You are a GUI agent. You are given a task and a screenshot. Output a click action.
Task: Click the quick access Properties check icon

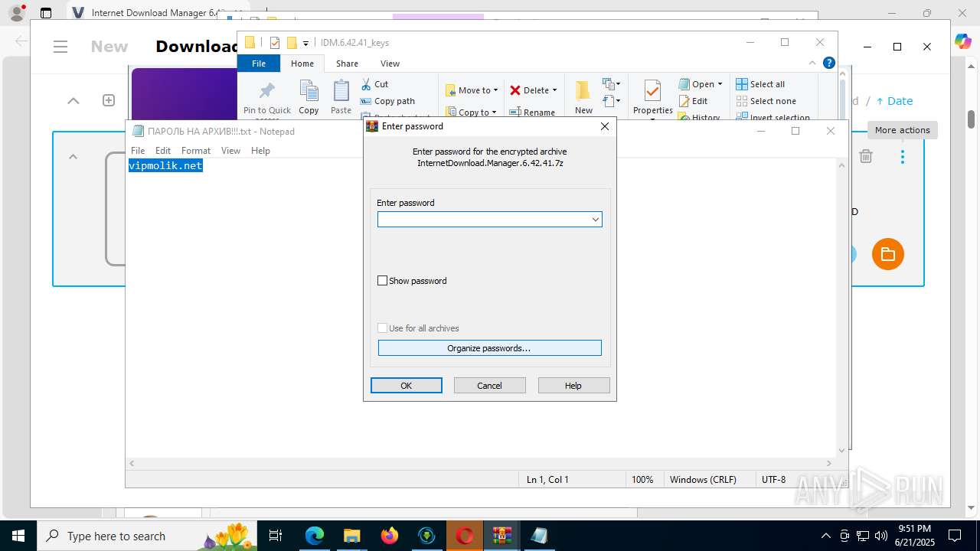point(275,43)
